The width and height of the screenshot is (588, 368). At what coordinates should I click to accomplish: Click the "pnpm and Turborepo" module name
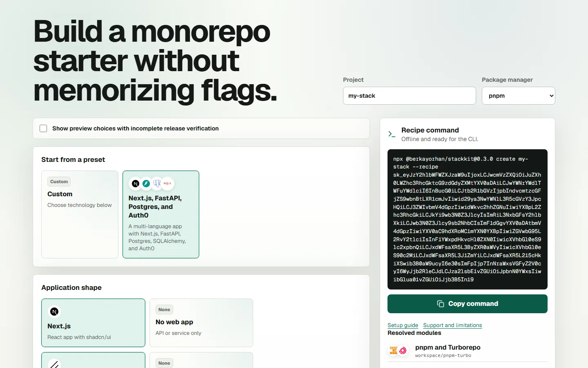point(448,347)
